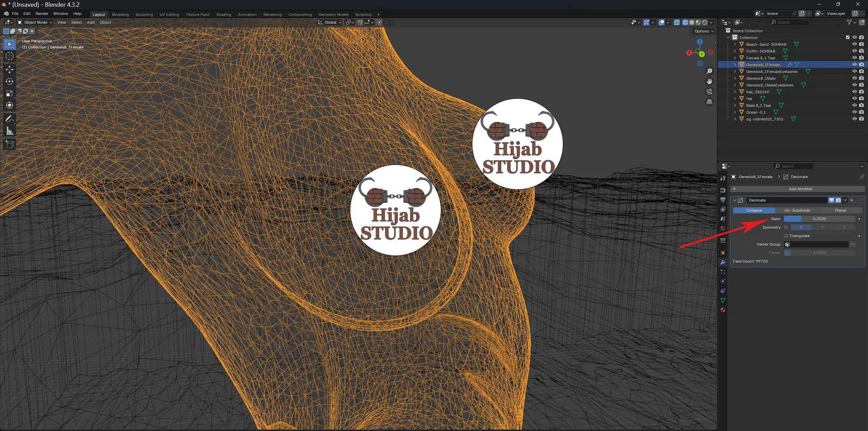Hide Beach-Sand-SOHRAB in viewport
This screenshot has height=431, width=868.
854,44
